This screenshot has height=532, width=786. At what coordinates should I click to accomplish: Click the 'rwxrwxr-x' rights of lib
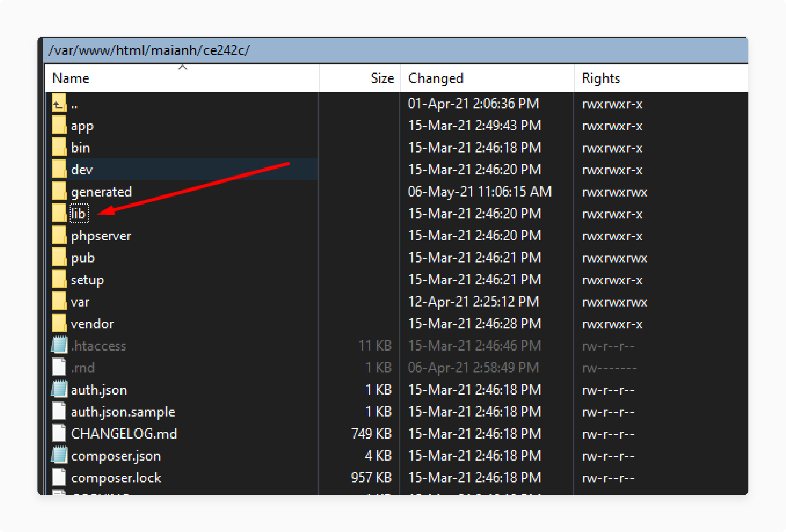point(612,214)
